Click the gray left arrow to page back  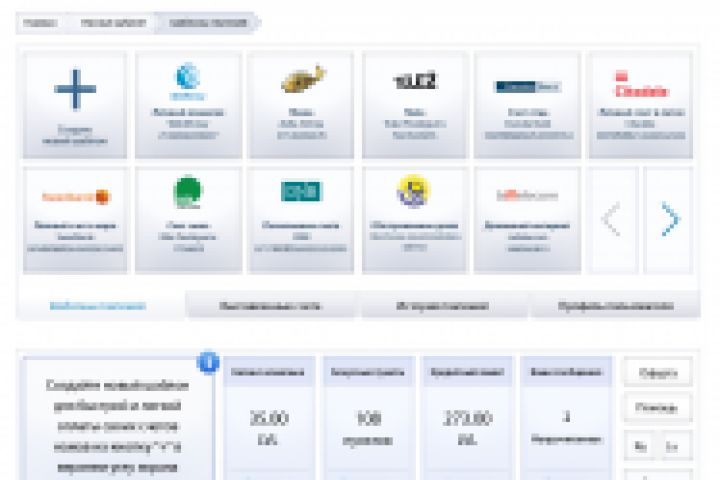coord(612,220)
